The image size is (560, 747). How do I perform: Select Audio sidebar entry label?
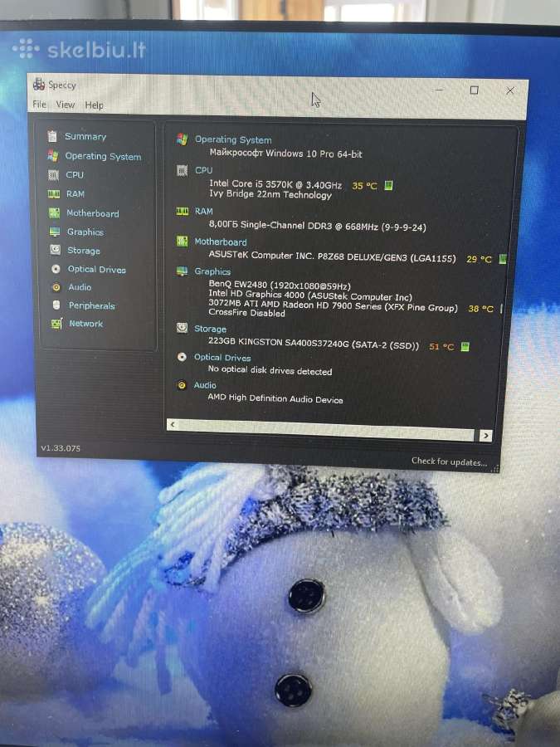[x=80, y=287]
